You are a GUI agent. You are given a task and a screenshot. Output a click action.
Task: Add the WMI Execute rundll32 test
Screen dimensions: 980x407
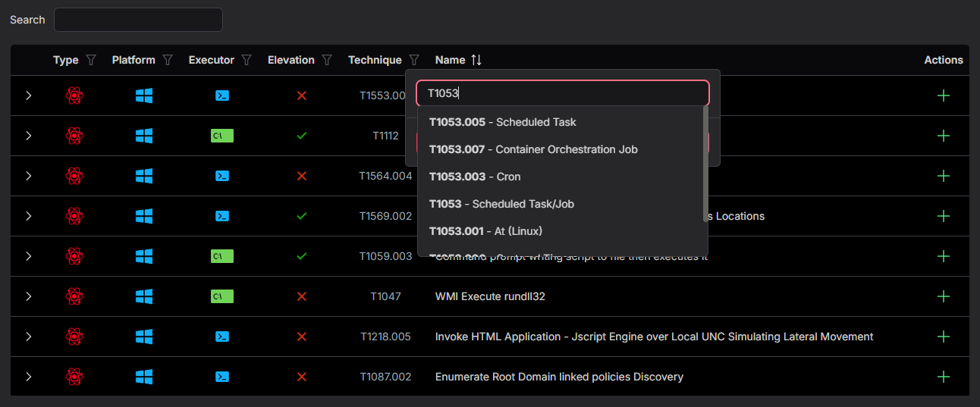pyautogui.click(x=944, y=296)
